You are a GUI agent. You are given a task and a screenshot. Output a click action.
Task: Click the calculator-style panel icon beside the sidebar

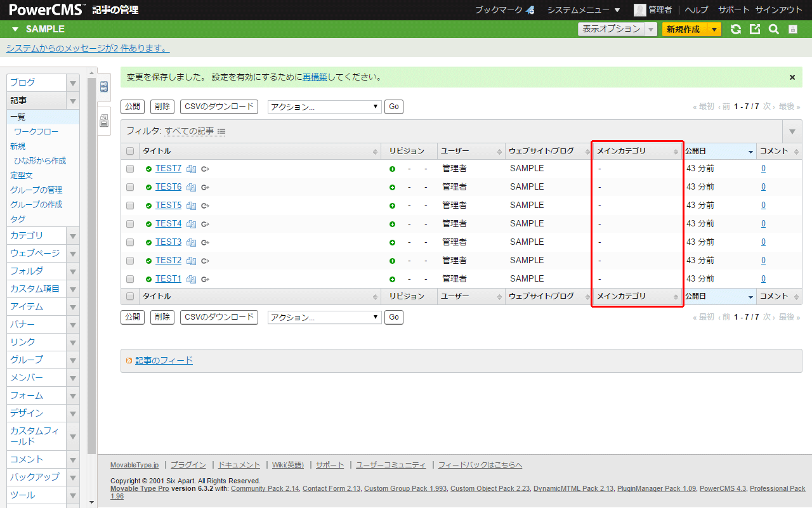click(104, 87)
